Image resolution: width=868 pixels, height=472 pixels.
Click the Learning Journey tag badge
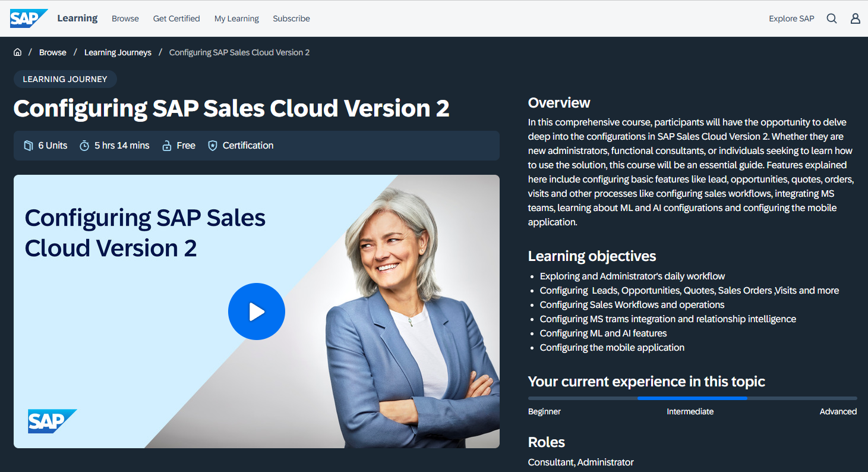coord(65,79)
